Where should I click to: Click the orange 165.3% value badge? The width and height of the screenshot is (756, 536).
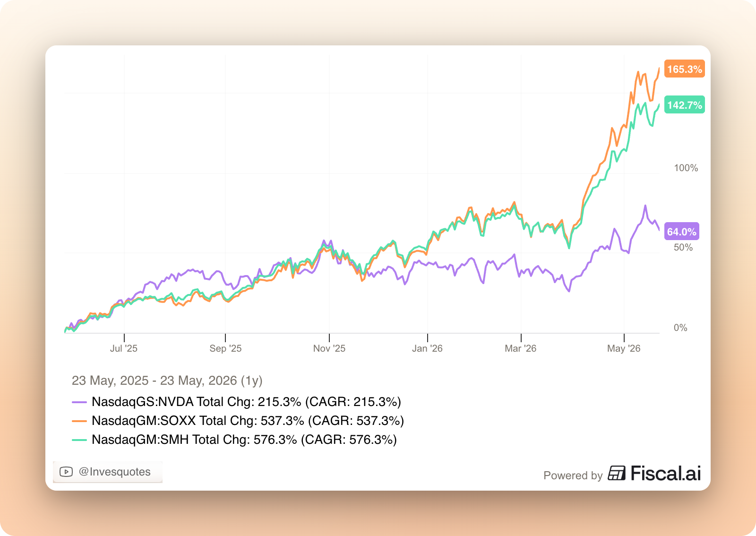pyautogui.click(x=684, y=69)
